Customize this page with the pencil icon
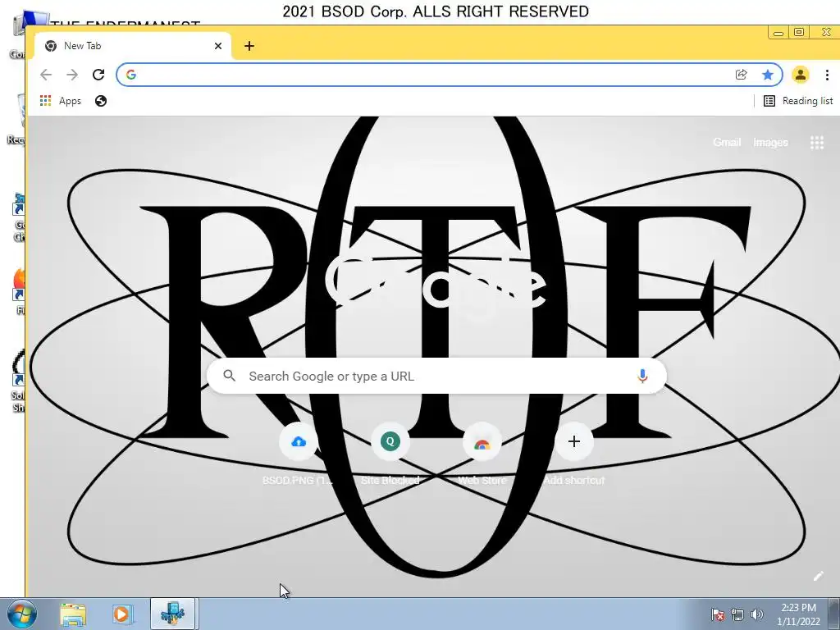This screenshot has width=840, height=630. coord(818,576)
